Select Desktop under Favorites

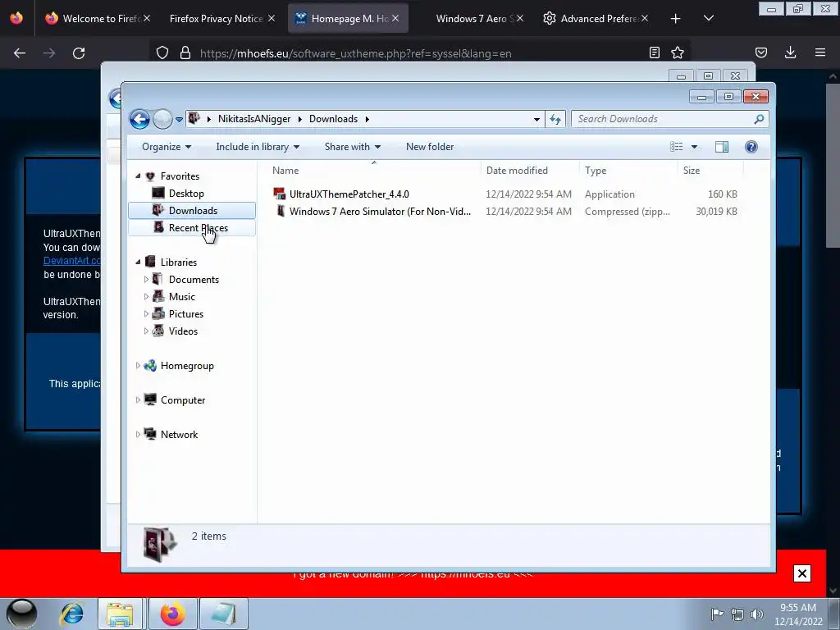(x=186, y=194)
